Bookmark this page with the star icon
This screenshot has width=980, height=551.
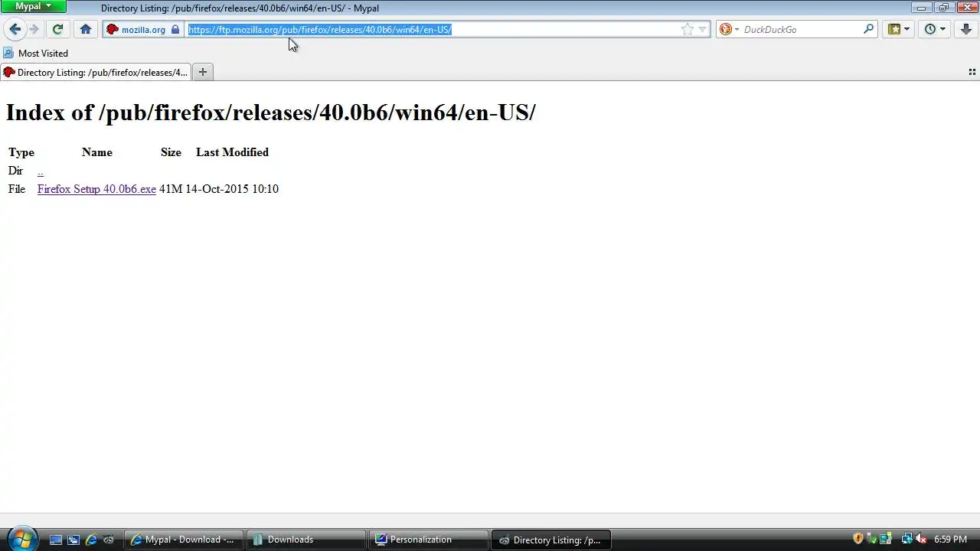[688, 29]
